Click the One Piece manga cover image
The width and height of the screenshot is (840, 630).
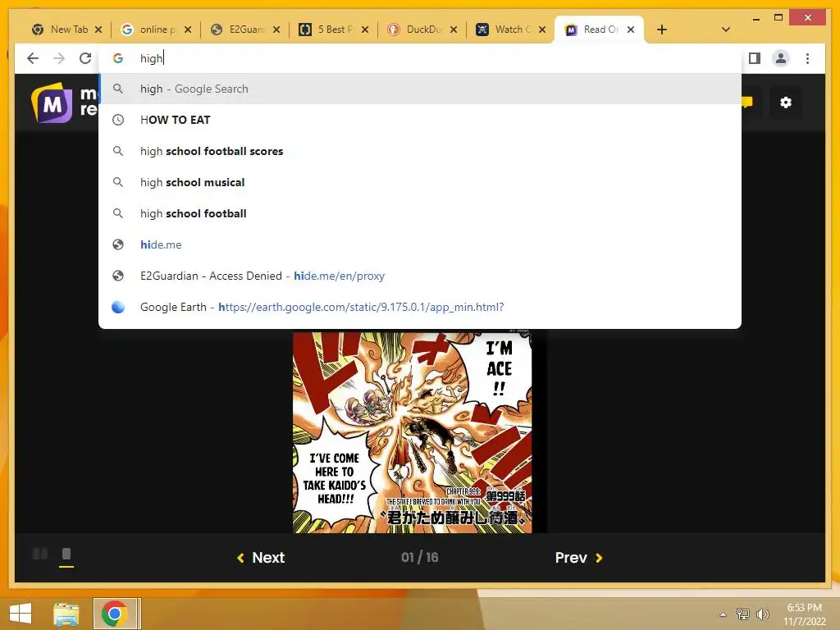pos(412,431)
